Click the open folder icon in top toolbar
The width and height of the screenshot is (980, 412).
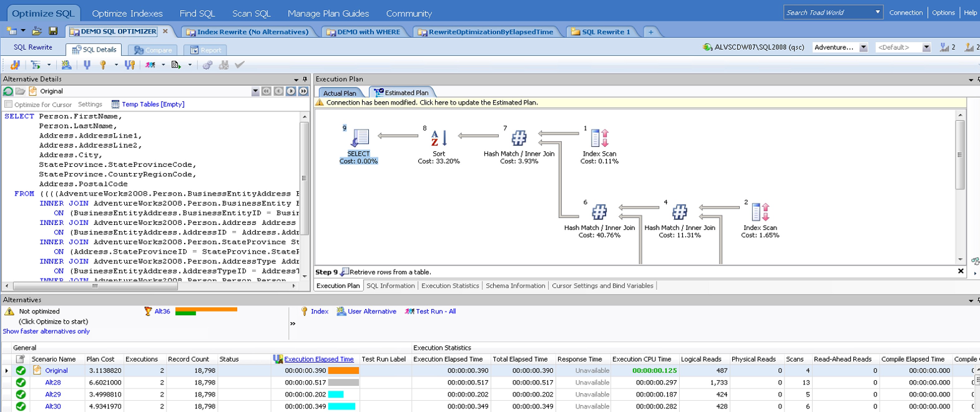tap(37, 31)
